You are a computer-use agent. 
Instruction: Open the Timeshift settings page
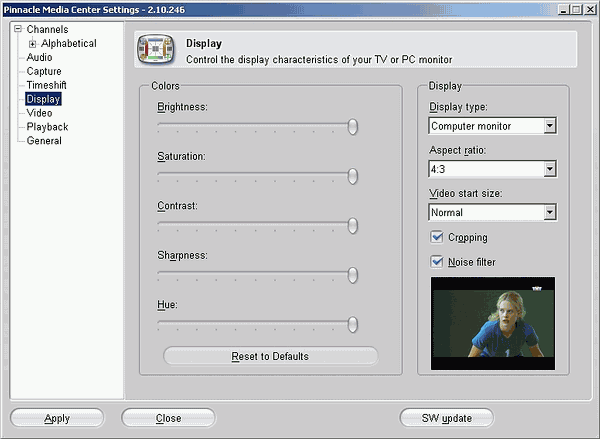pos(46,85)
